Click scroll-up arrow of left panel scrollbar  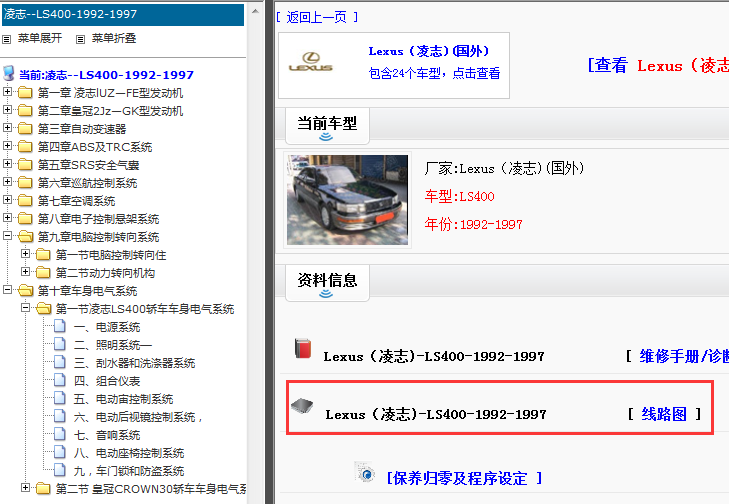click(x=255, y=11)
